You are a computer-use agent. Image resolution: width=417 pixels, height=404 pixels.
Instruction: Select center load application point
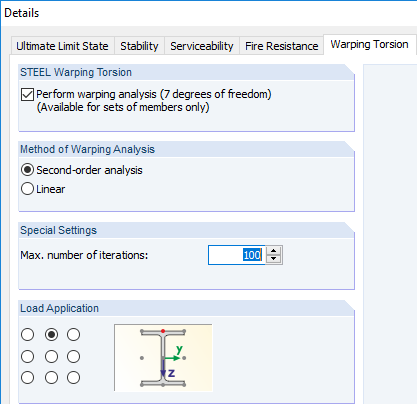(x=51, y=357)
